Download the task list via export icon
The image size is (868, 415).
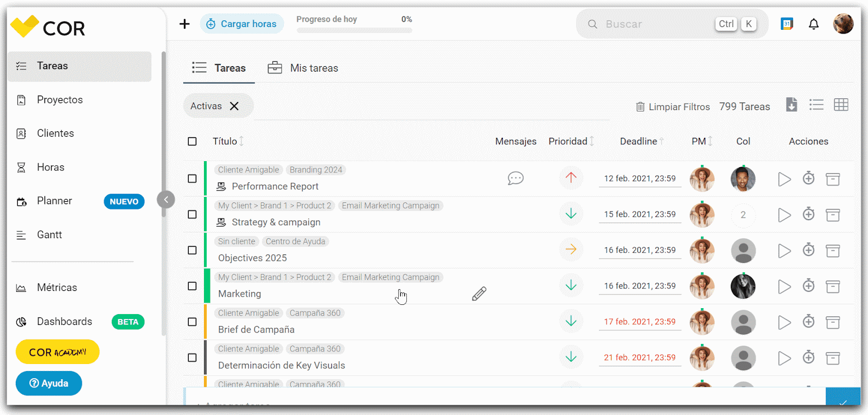coord(792,105)
